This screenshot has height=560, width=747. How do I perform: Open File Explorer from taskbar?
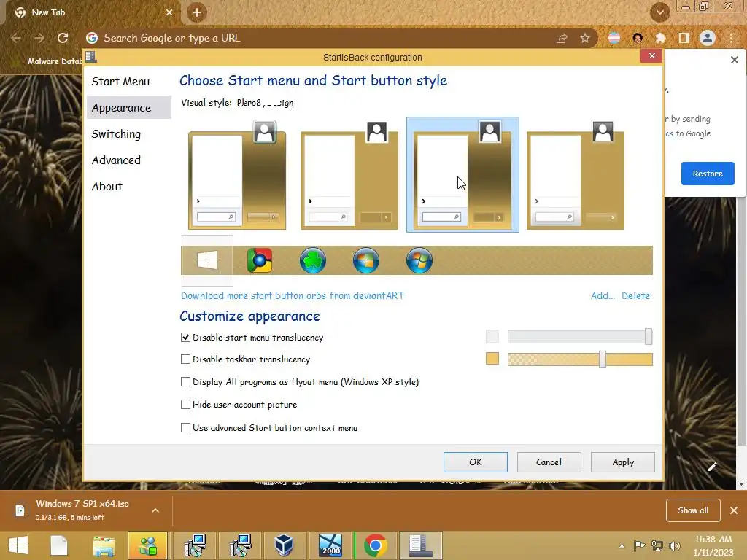tap(104, 545)
